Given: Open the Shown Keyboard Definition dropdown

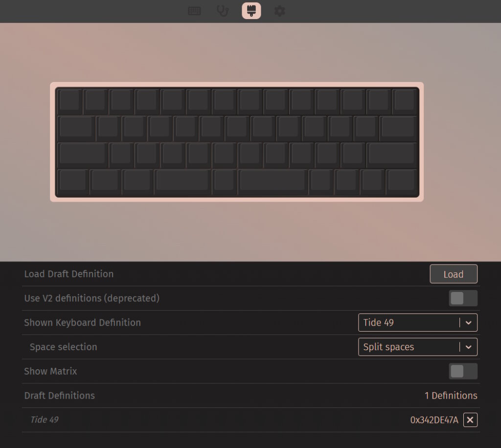Looking at the screenshot, I should (x=418, y=322).
